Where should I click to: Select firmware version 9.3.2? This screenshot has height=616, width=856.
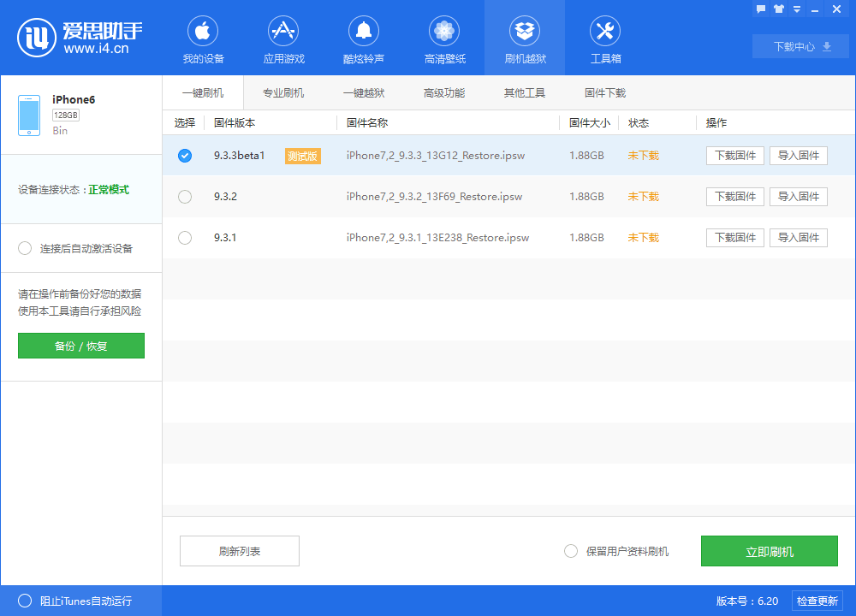(x=184, y=196)
